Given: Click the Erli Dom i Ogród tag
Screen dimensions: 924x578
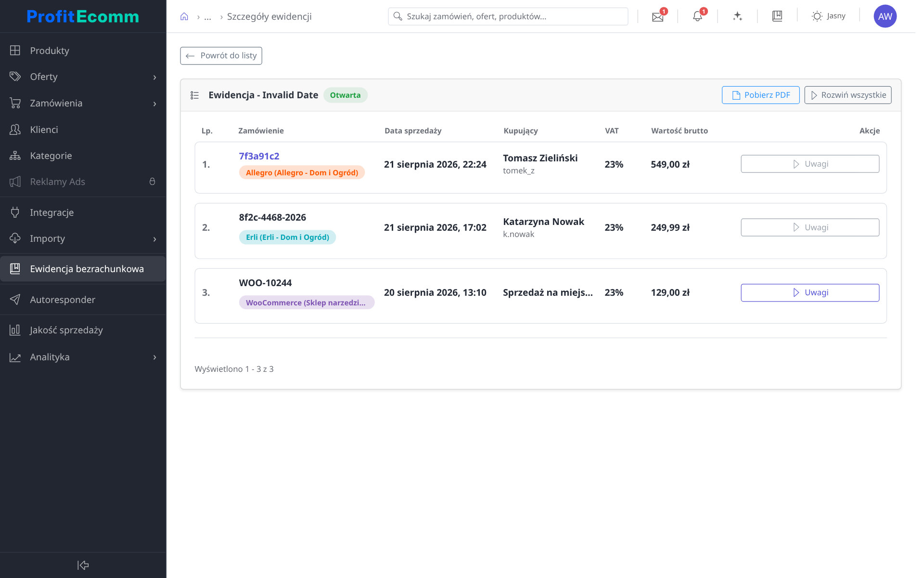Looking at the screenshot, I should [287, 237].
